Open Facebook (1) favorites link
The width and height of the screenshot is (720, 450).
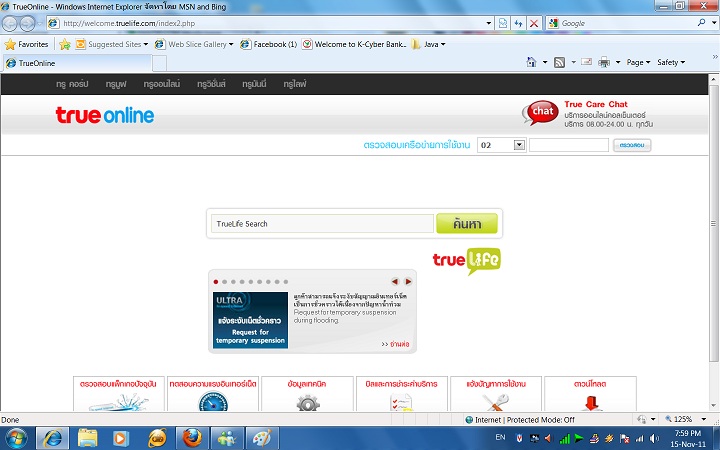coord(269,44)
